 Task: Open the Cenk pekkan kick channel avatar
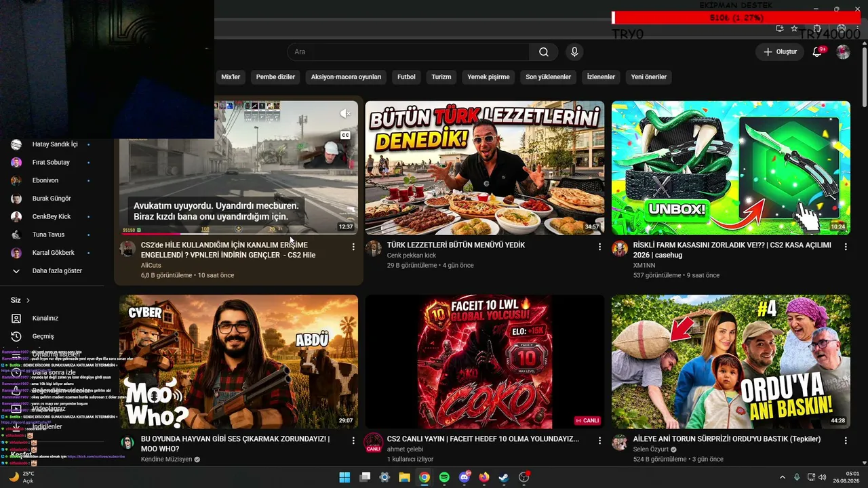click(x=374, y=249)
